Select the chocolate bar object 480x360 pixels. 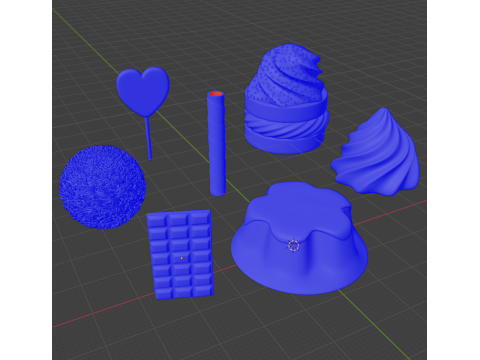tap(180, 254)
